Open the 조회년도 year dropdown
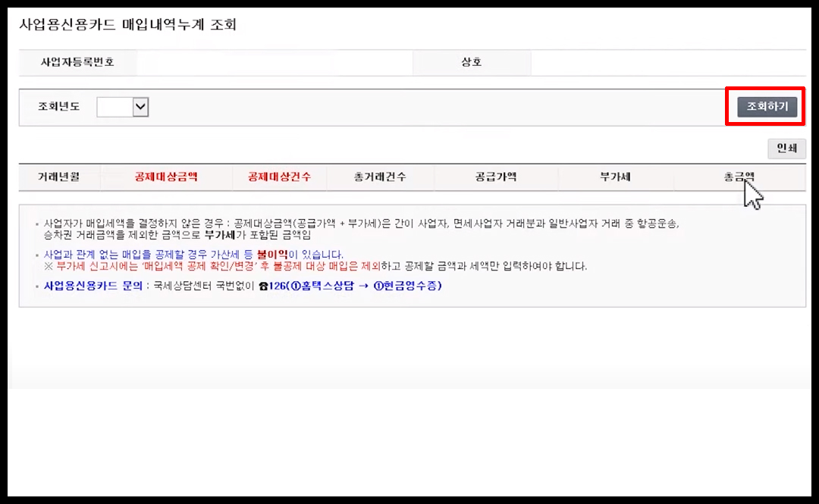Image resolution: width=819 pixels, height=504 pixels. click(122, 107)
